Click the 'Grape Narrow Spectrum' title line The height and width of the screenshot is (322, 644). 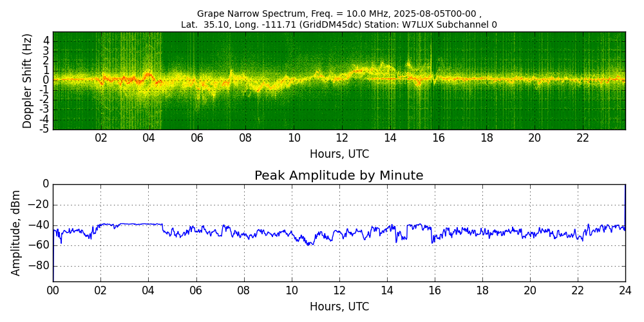339,15
